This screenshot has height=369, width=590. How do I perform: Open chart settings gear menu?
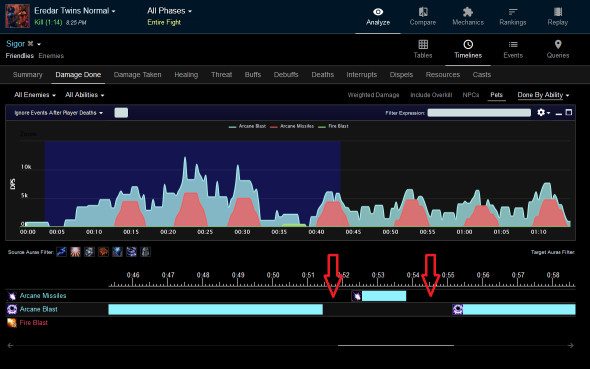[x=543, y=112]
